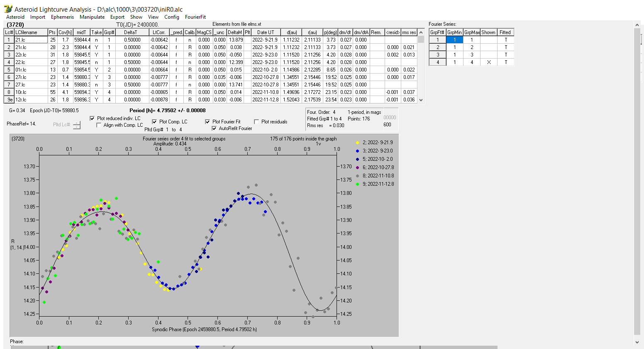
Task: Click the Synodic Phase axis label
Action: [x=204, y=329]
